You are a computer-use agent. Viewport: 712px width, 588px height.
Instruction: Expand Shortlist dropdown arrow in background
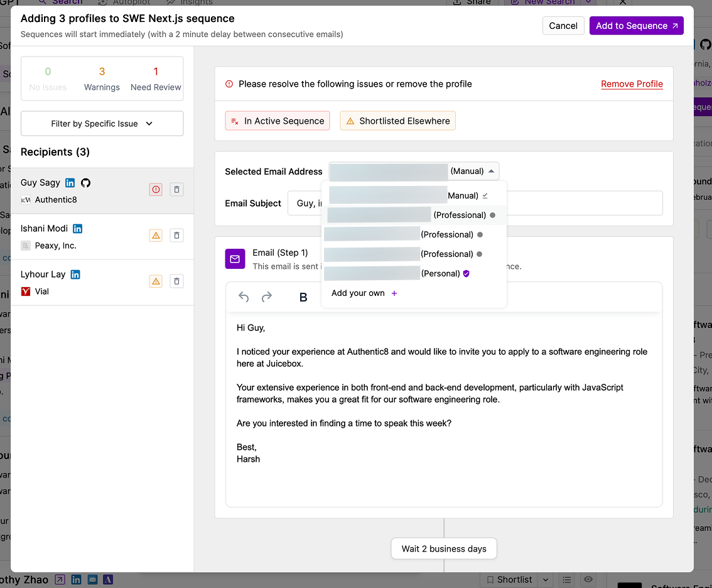pos(546,579)
